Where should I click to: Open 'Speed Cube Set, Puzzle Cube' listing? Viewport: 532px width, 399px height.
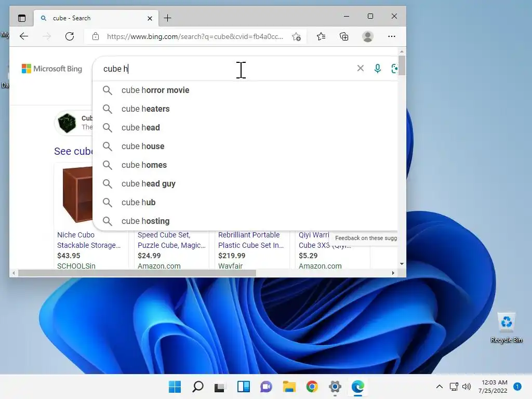point(171,240)
